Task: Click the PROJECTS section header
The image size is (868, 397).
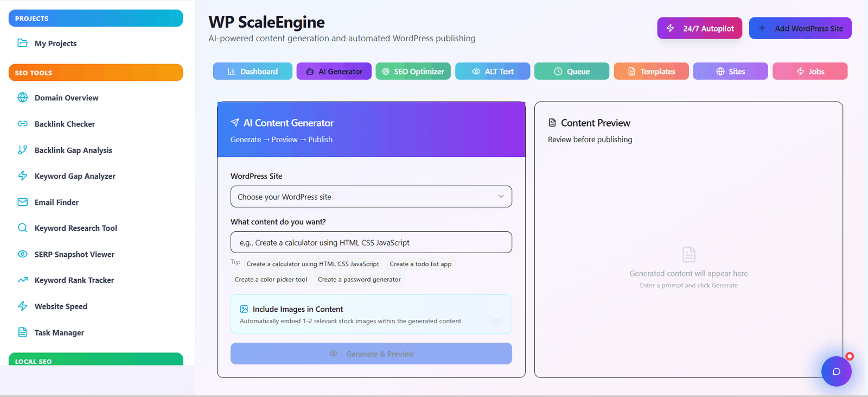Action: point(95,18)
